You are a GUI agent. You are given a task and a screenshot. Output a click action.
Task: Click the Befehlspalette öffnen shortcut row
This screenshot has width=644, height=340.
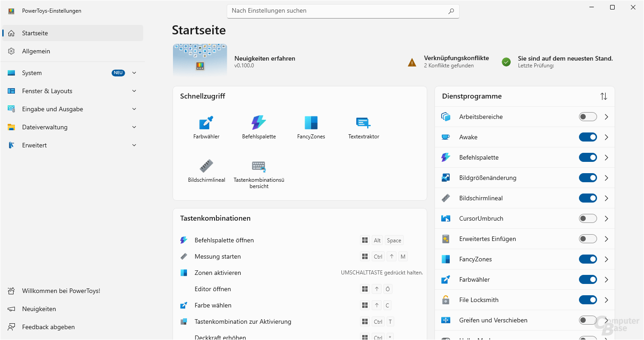(300, 240)
